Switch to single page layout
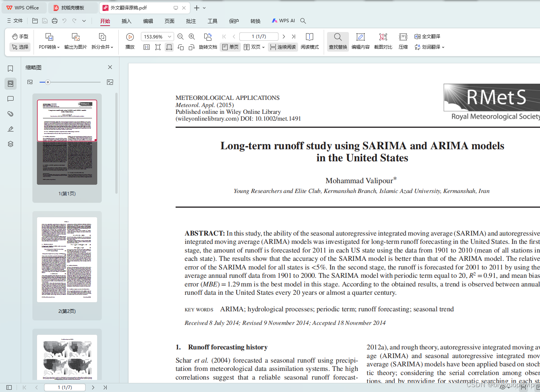Image resolution: width=540 pixels, height=392 pixels. click(x=231, y=47)
